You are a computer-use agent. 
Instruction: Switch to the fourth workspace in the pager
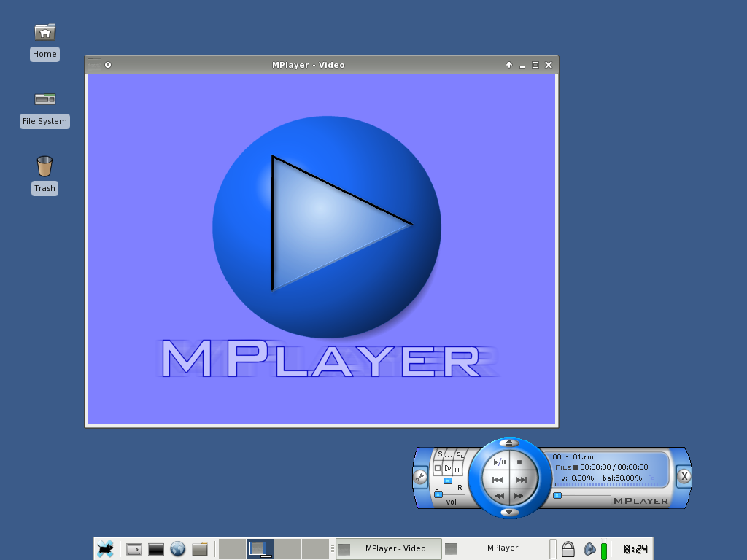(315, 548)
